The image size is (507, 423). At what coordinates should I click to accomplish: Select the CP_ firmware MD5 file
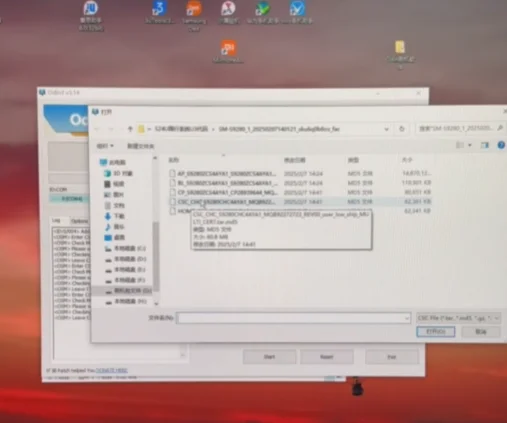[300, 192]
